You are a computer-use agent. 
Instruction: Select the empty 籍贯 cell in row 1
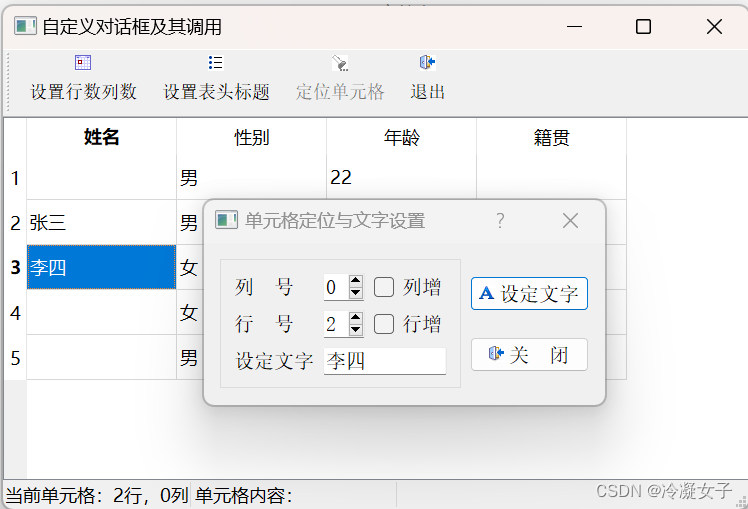coord(551,178)
